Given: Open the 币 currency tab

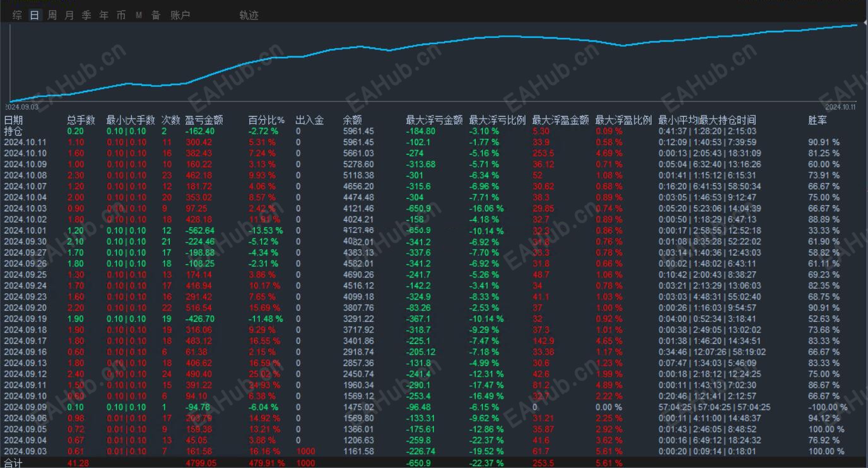Looking at the screenshot, I should click(x=121, y=15).
